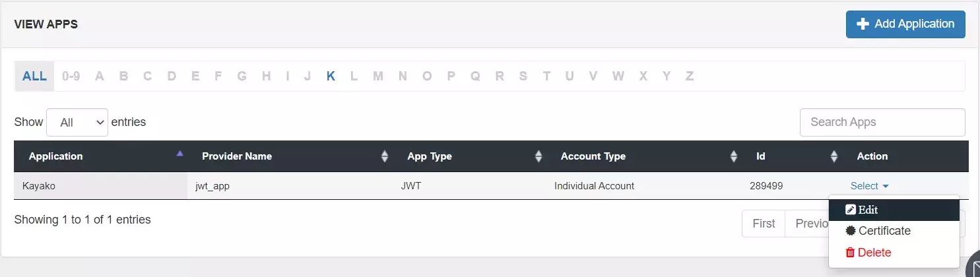The width and height of the screenshot is (980, 277).
Task: Filter apps by letter K
Action: click(x=331, y=77)
